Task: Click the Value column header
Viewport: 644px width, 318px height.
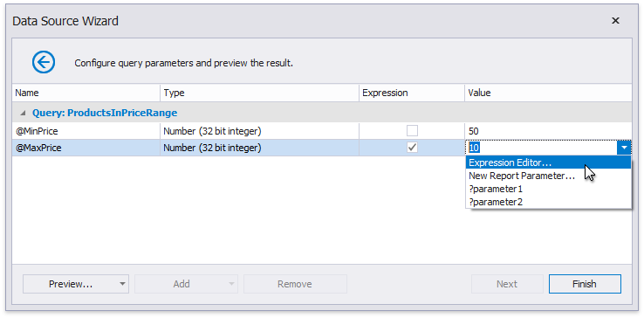Action: click(548, 93)
